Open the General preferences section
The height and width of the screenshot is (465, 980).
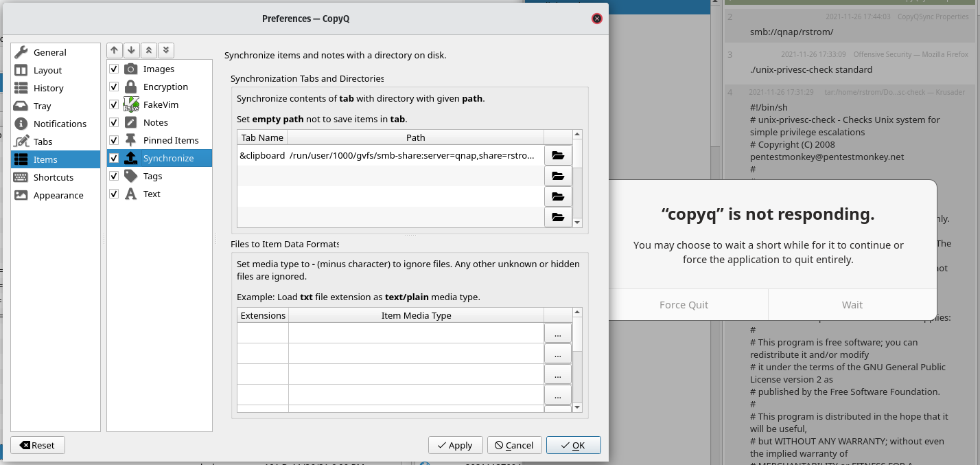(x=48, y=52)
